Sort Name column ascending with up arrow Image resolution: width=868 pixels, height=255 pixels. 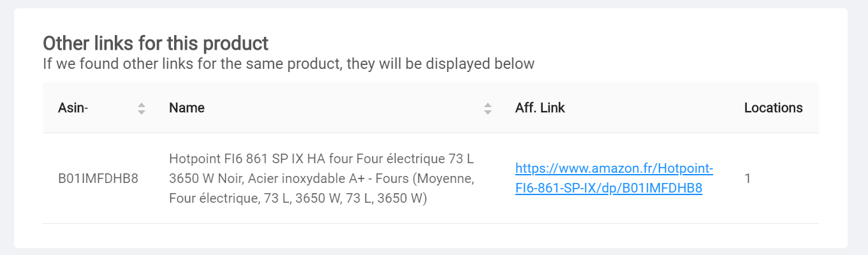(x=488, y=105)
